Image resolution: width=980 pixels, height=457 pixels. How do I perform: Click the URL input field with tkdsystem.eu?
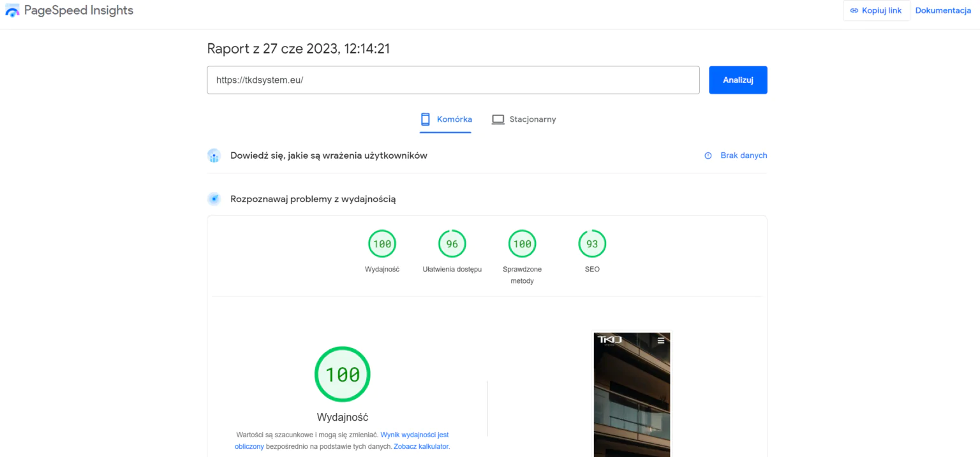pyautogui.click(x=453, y=80)
